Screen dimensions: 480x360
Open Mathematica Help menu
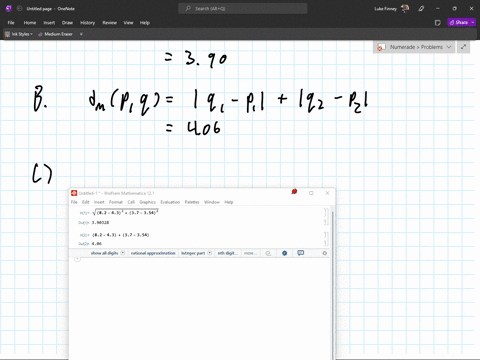click(229, 202)
